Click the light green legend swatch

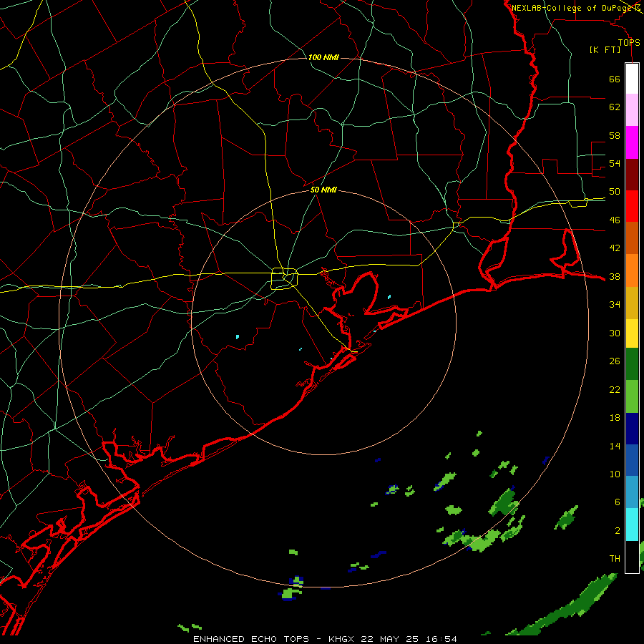click(x=632, y=396)
